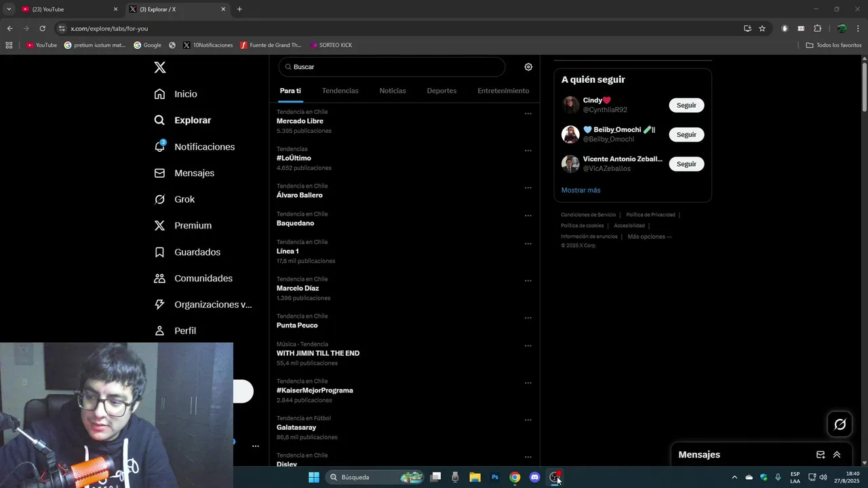
Task: Compose new message icon in Mensajes drawer
Action: [x=821, y=455]
